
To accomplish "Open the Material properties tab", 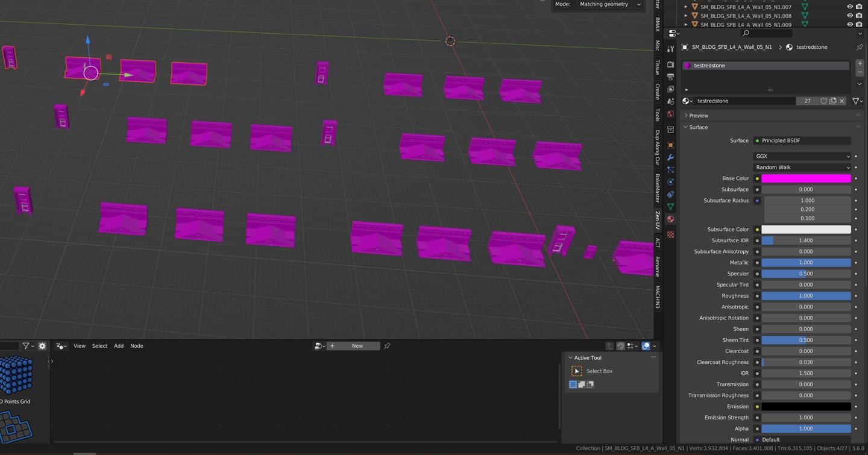I will [x=670, y=219].
